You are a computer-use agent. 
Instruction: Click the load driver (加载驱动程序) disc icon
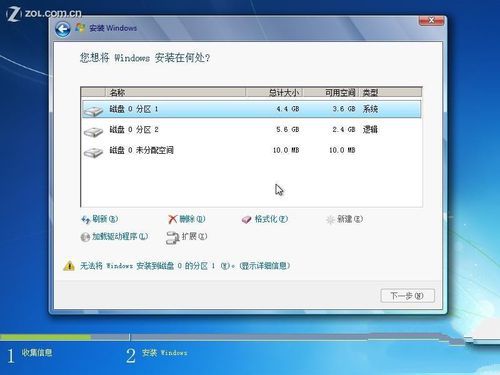(85, 237)
